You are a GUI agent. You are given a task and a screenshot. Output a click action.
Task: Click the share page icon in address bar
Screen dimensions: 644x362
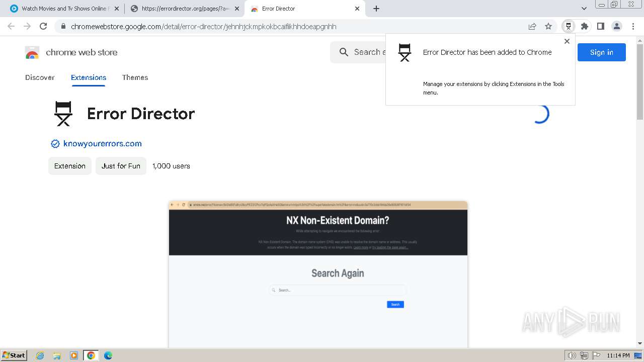pos(532,26)
